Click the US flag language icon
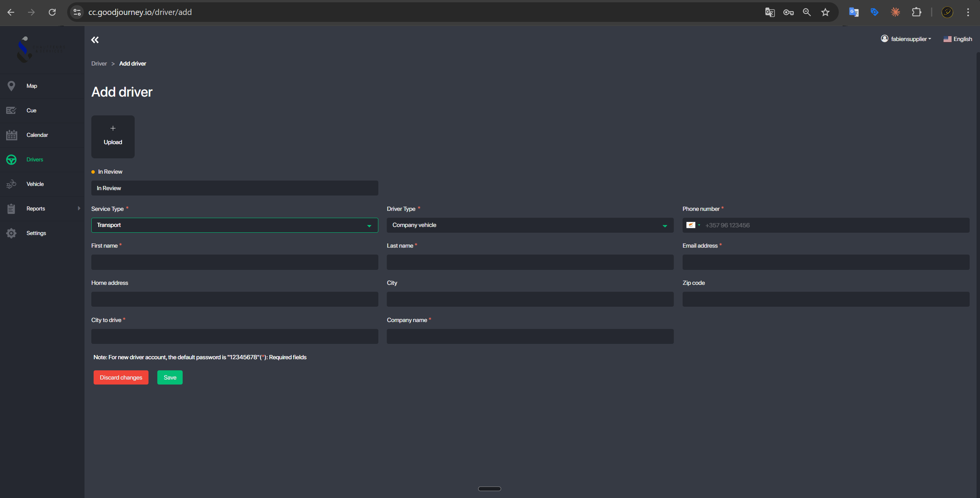980x498 pixels. coord(947,39)
